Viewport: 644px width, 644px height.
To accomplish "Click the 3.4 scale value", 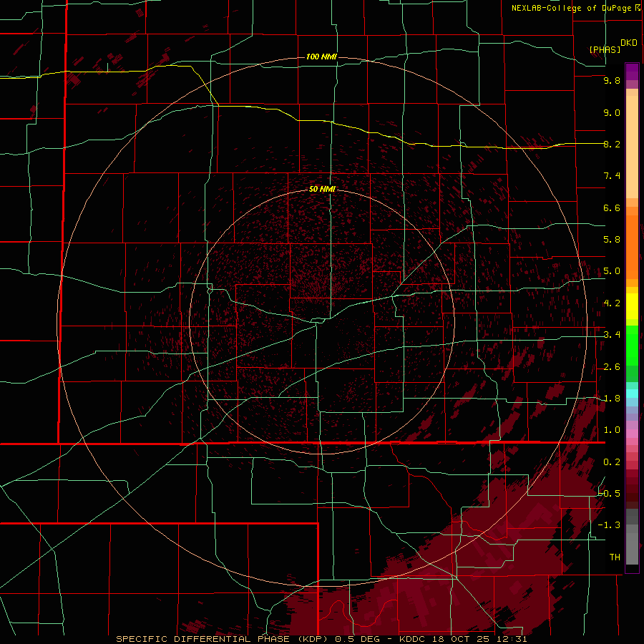I will 612,335.
